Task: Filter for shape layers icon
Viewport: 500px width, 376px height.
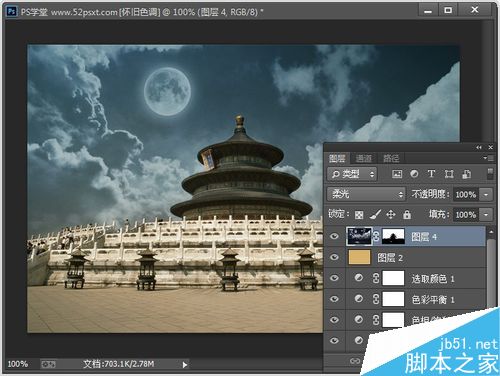Action: tap(449, 174)
